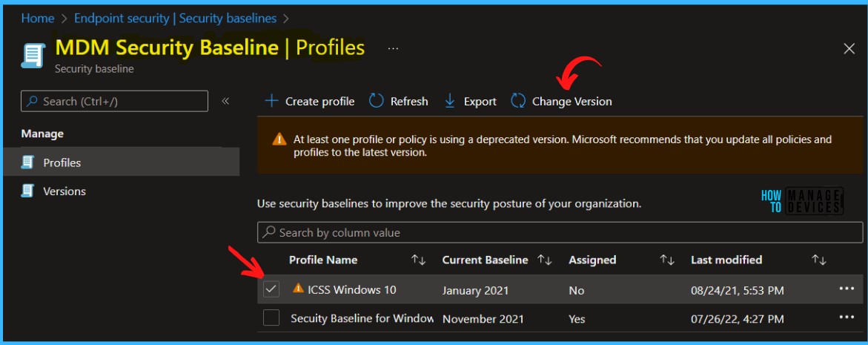Select Versions in the Manage menu
Image resolution: width=868 pixels, height=345 pixels.
(122, 191)
